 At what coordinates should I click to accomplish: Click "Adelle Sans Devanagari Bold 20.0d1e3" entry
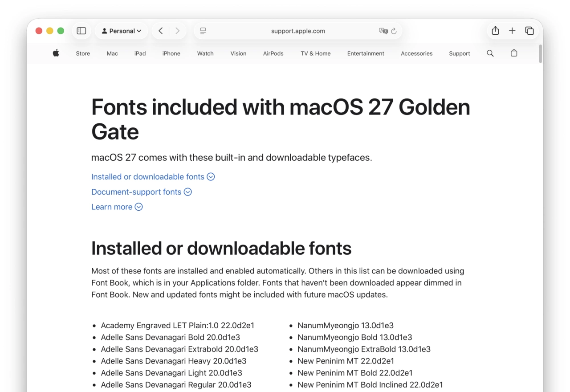pos(171,337)
